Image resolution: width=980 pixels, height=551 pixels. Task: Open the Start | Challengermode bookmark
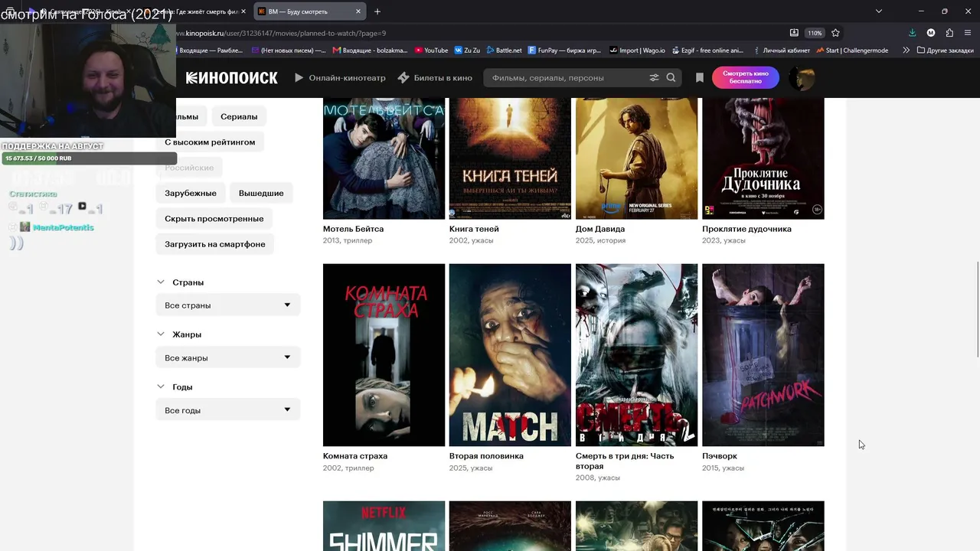pos(852,51)
